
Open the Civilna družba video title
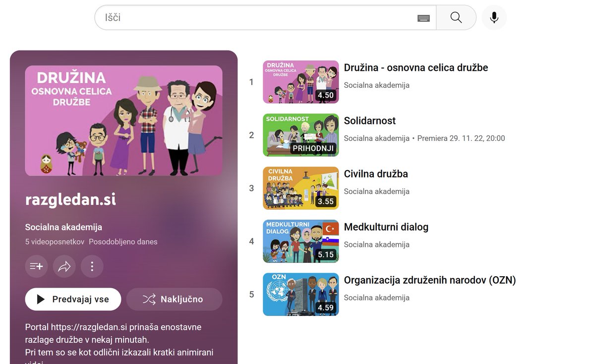[376, 174]
